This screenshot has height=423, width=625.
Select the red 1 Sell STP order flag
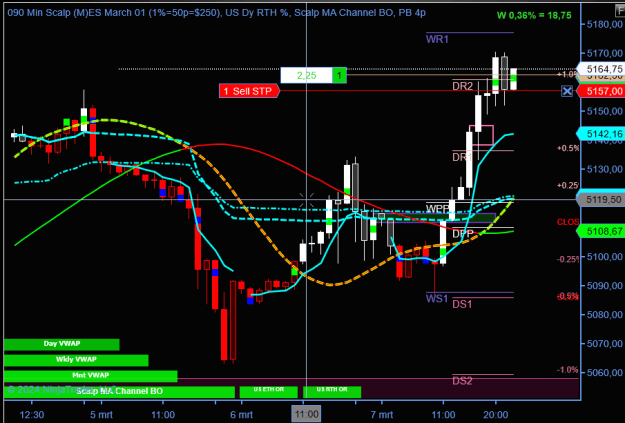(x=249, y=91)
